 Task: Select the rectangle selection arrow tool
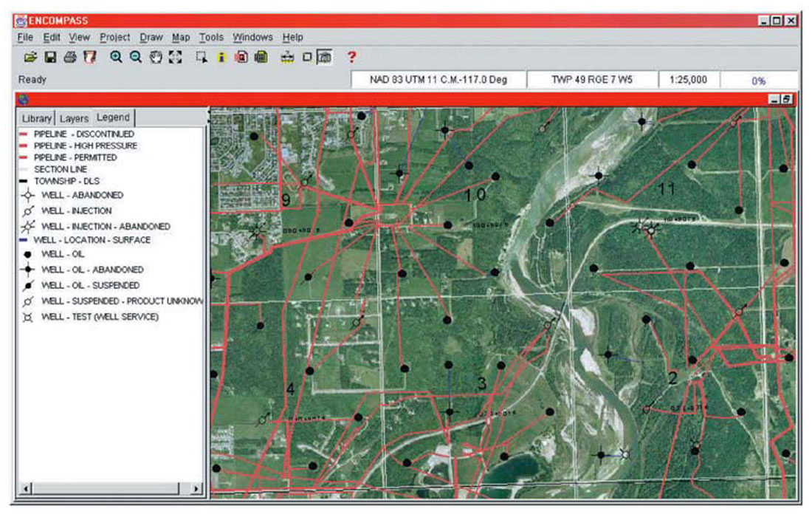coord(202,57)
